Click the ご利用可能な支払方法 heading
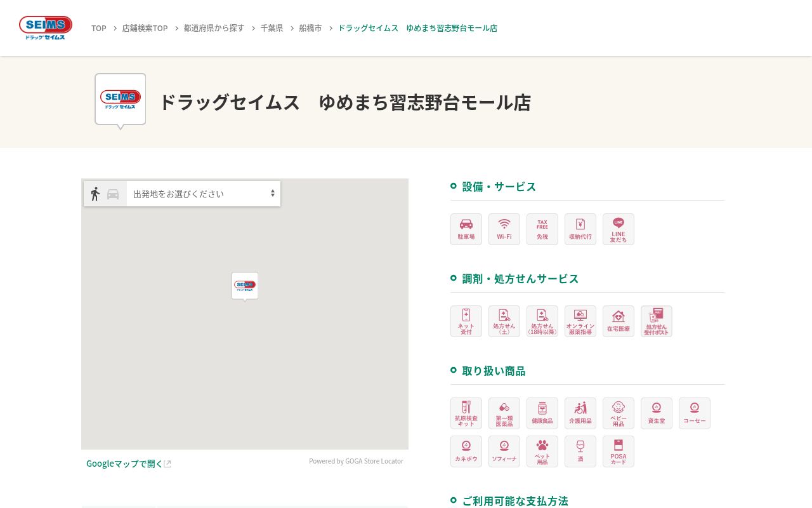The width and height of the screenshot is (812, 508). [515, 501]
